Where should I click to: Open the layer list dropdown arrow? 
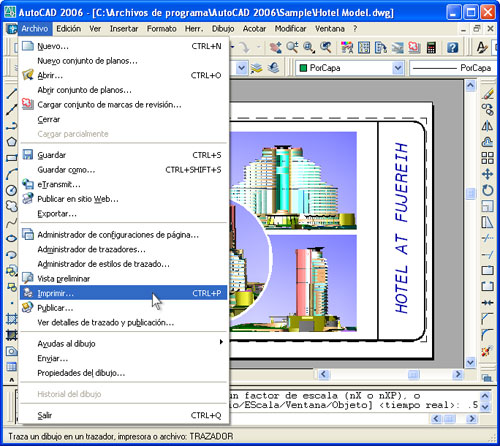pos(242,68)
